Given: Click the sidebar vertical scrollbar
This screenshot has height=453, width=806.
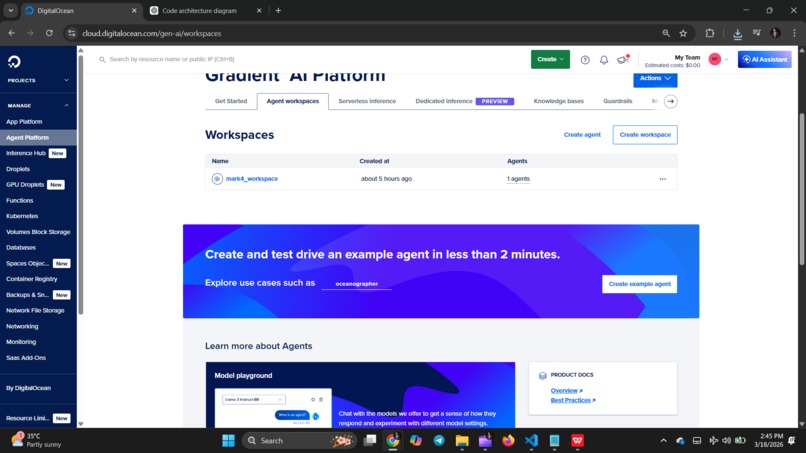Looking at the screenshot, I should 80,185.
